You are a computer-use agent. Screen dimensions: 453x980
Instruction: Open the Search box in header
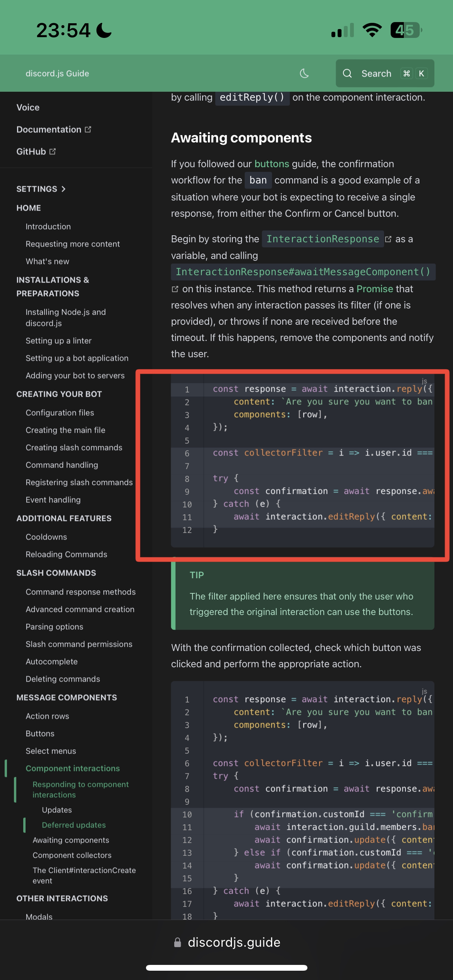point(385,73)
